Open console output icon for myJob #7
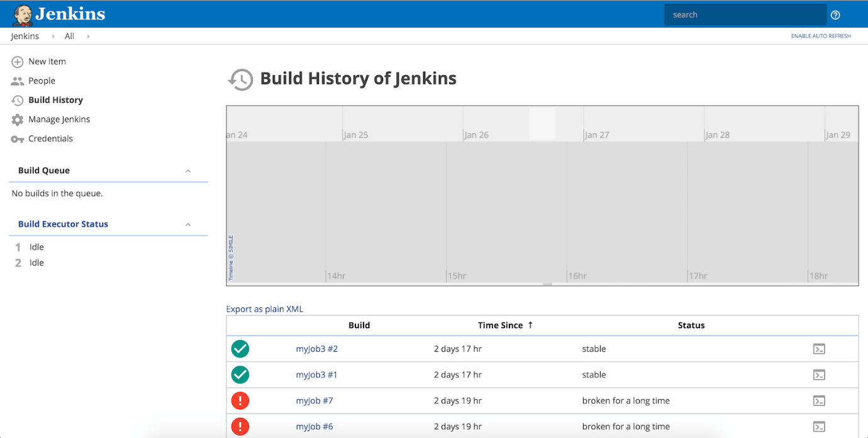This screenshot has width=868, height=438. pyautogui.click(x=819, y=400)
